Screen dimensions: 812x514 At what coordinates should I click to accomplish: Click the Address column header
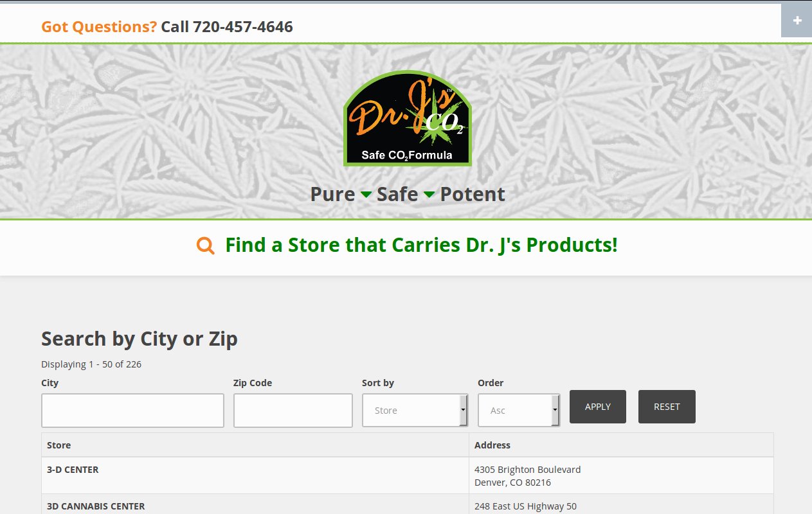492,445
